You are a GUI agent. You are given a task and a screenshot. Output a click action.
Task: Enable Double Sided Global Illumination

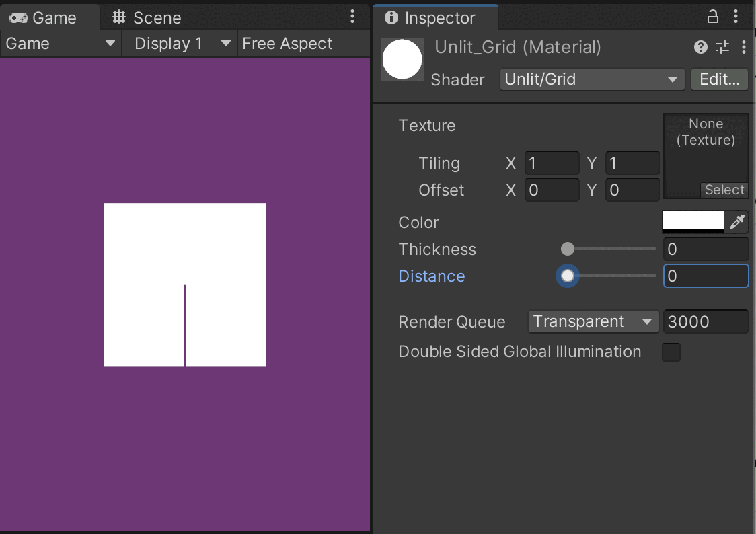pyautogui.click(x=671, y=352)
